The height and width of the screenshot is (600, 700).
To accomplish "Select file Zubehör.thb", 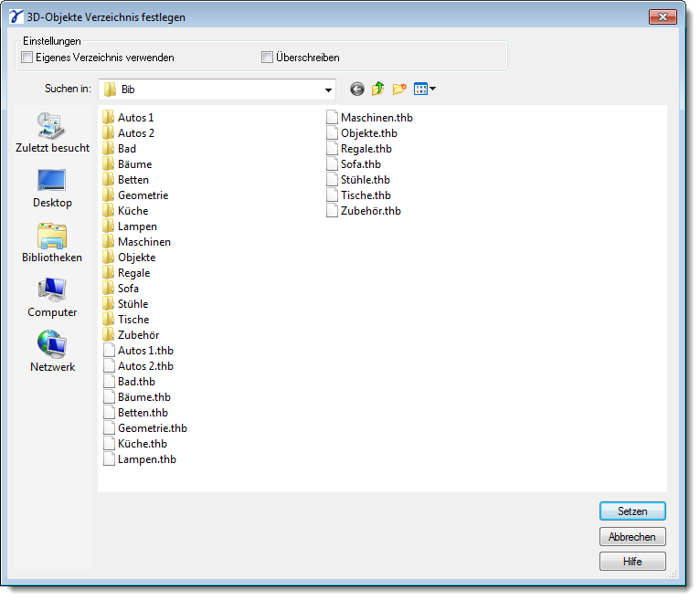I will pyautogui.click(x=364, y=211).
